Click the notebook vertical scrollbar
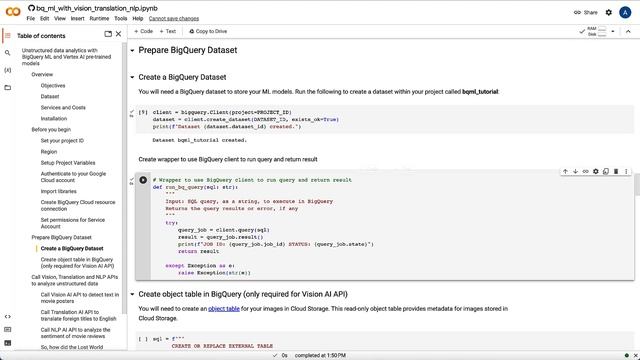The image size is (640, 360). point(637,184)
